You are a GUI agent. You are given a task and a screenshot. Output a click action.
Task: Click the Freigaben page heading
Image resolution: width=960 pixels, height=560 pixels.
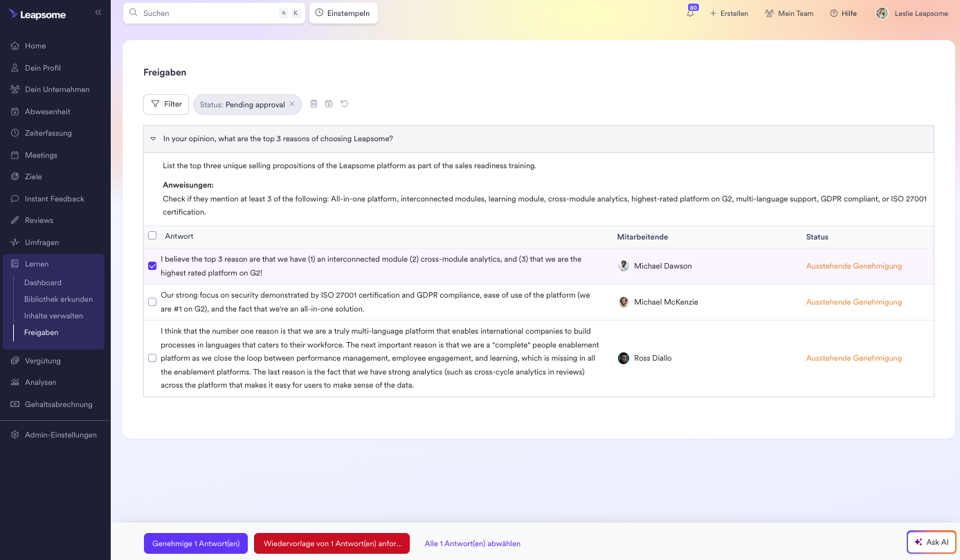tap(165, 72)
